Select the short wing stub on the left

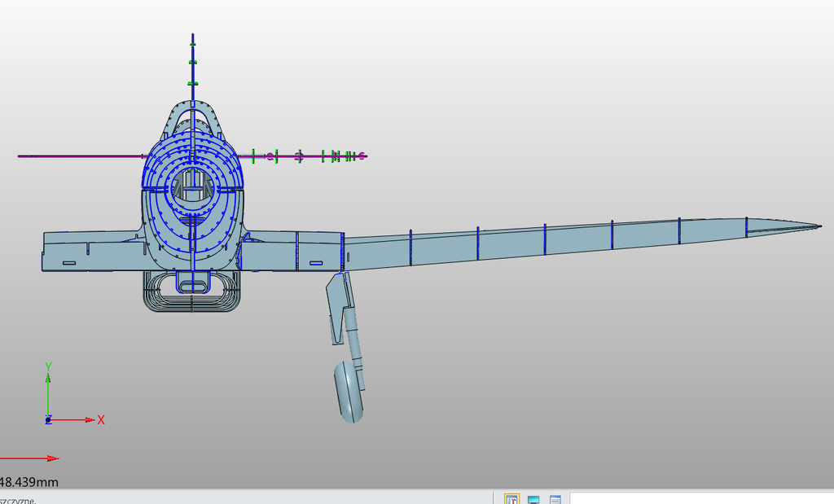pyautogui.click(x=90, y=250)
